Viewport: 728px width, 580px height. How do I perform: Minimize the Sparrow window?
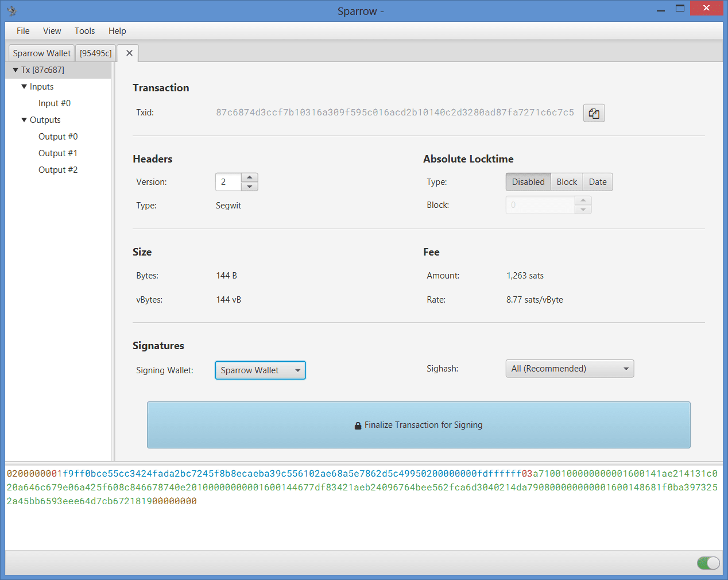[661, 9]
